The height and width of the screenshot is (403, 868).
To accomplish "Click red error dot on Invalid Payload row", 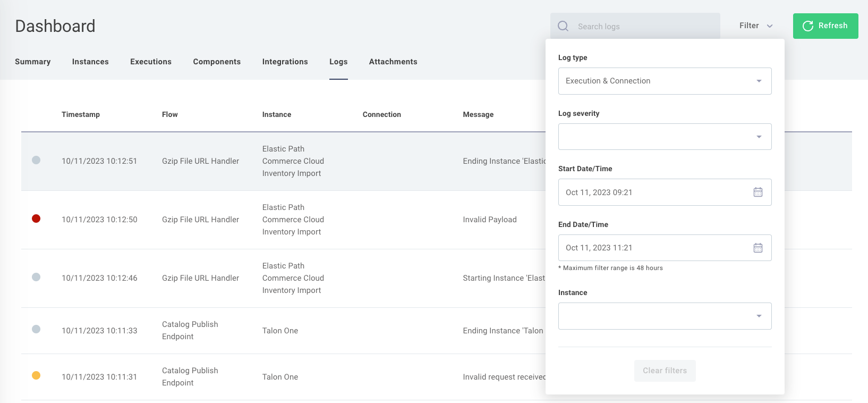I will pos(36,219).
